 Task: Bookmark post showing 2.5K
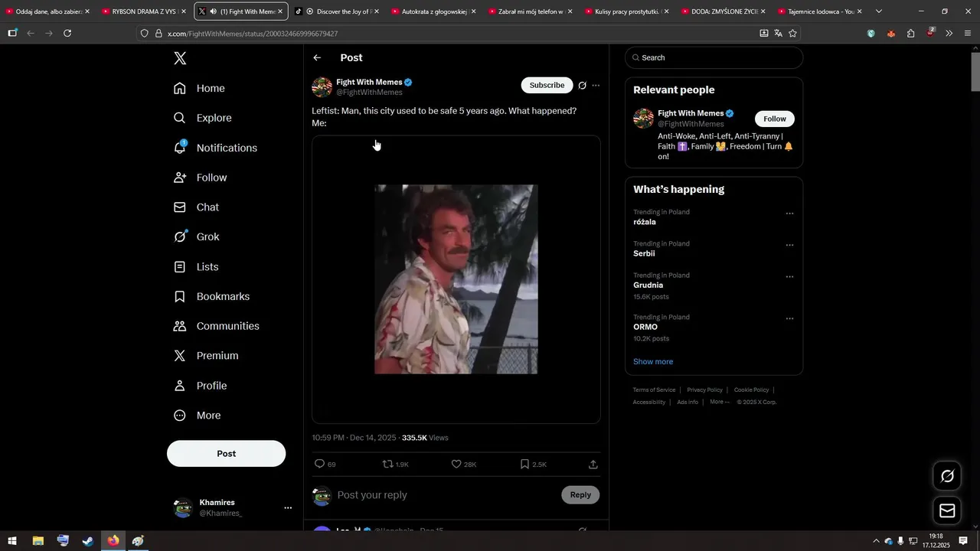click(x=533, y=464)
